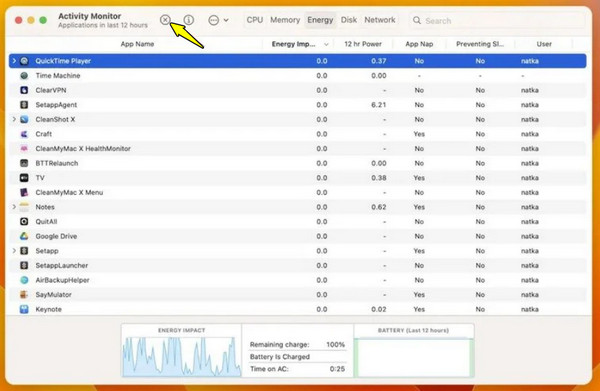Expand the CleanShot X row

[x=14, y=119]
